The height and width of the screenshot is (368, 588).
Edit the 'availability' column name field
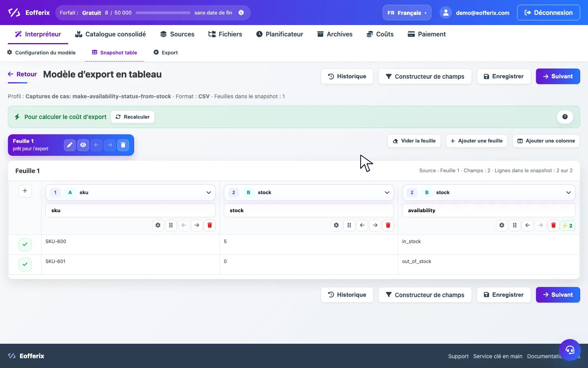click(489, 210)
